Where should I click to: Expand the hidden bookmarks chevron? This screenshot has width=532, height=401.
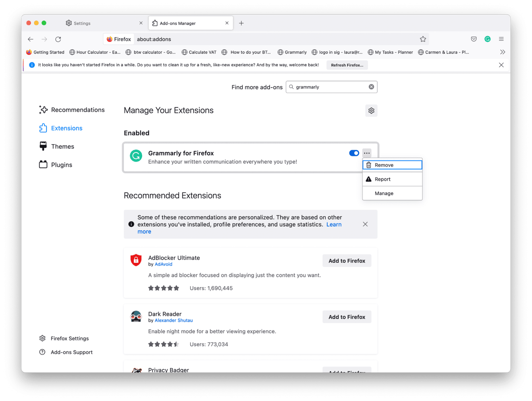click(x=503, y=52)
